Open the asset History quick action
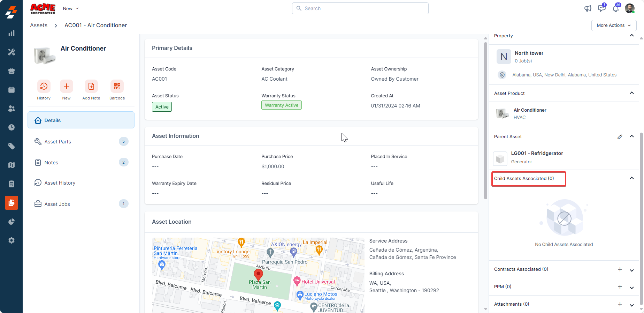The width and height of the screenshot is (644, 313). coord(44,87)
